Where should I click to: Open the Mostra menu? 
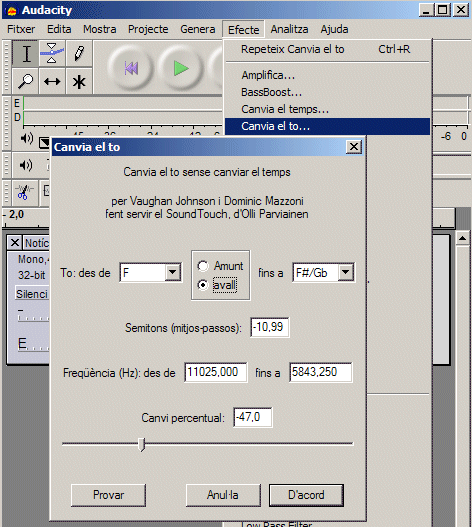coord(100,29)
